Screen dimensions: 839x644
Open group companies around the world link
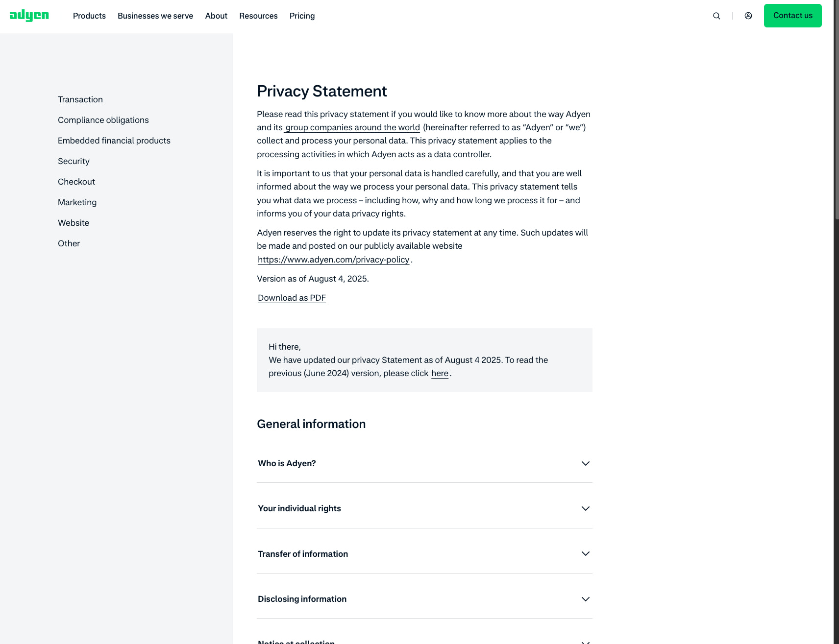(352, 127)
